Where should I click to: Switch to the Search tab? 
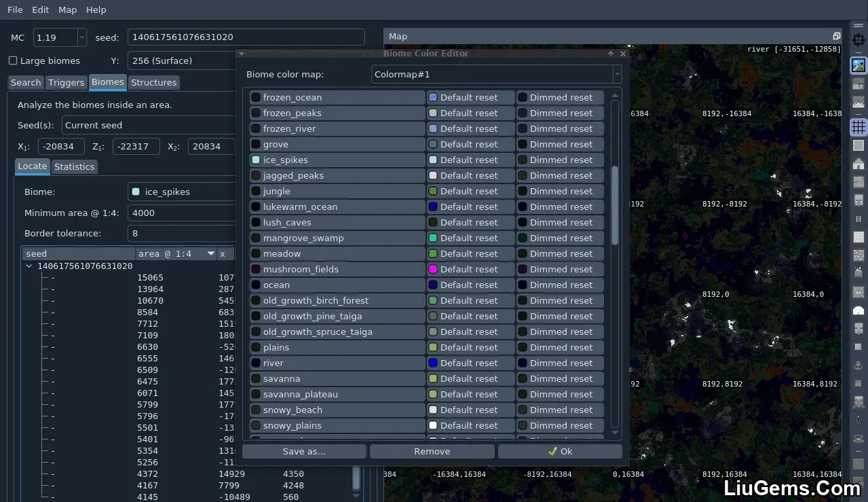[x=26, y=82]
